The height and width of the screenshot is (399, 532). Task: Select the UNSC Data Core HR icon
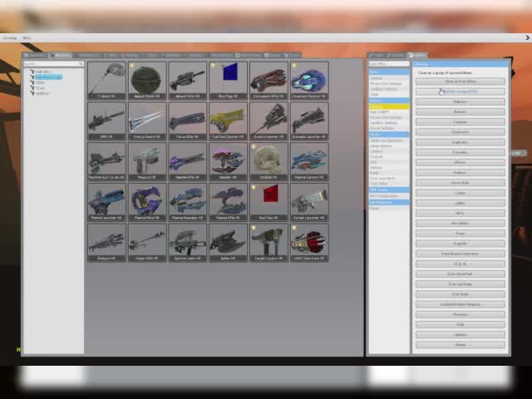[309, 243]
